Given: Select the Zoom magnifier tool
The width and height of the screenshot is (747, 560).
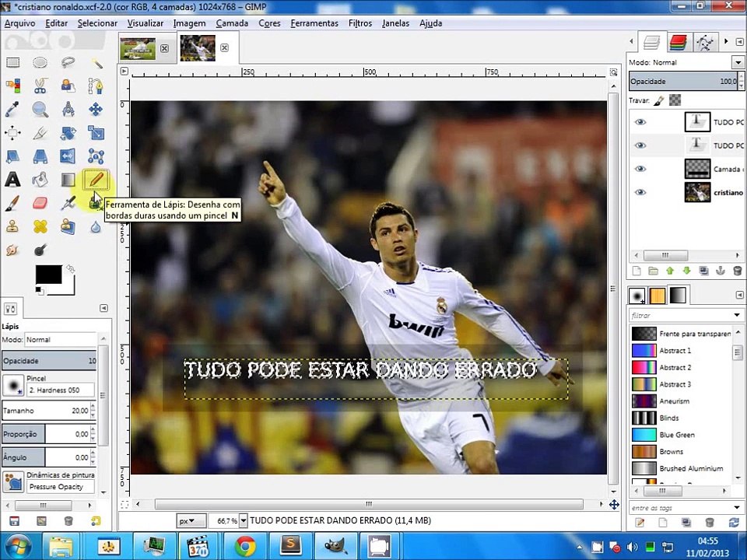Looking at the screenshot, I should (40, 109).
